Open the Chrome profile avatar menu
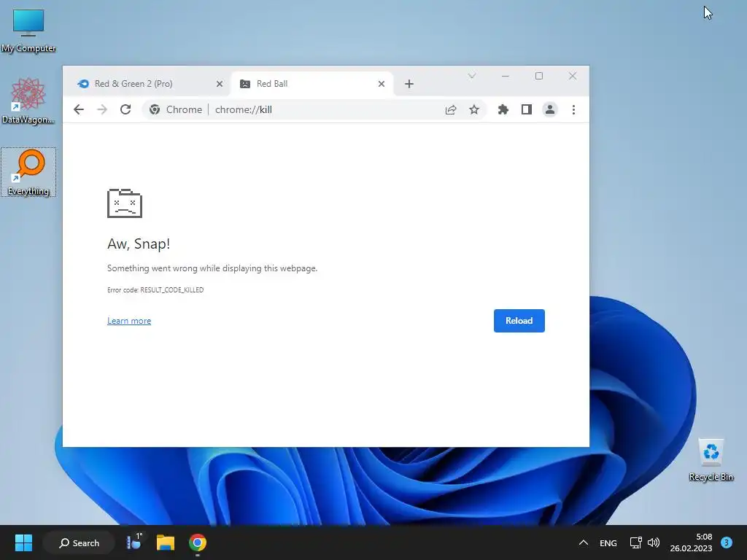 (x=550, y=109)
